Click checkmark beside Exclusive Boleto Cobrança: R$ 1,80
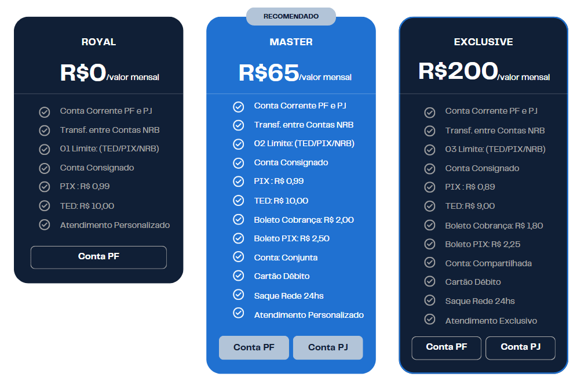 pos(430,225)
